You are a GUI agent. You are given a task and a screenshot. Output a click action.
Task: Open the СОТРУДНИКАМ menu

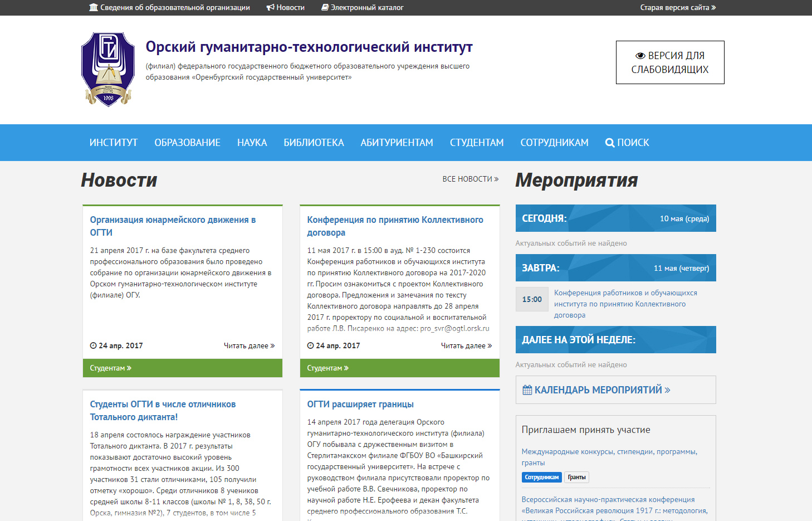click(555, 143)
